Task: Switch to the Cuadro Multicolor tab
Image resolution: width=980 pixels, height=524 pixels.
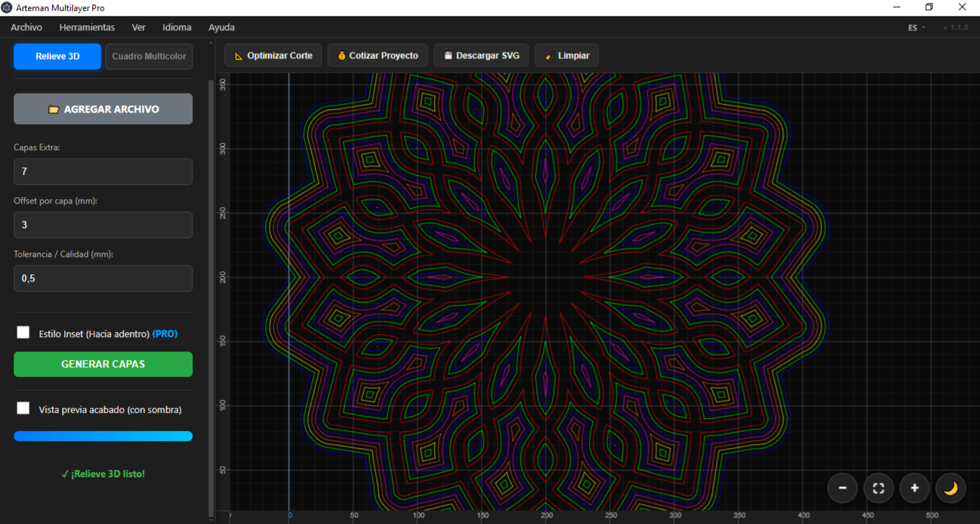Action: (x=149, y=56)
